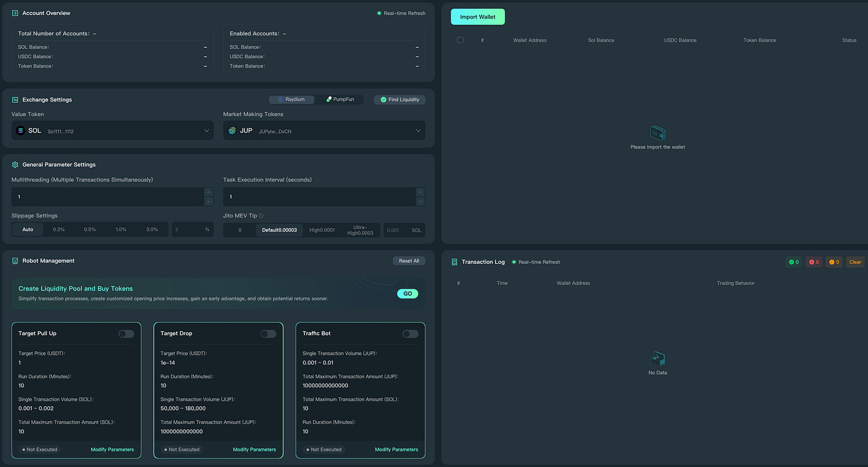Select Auto slippage option
Image resolution: width=868 pixels, height=467 pixels.
[28, 229]
